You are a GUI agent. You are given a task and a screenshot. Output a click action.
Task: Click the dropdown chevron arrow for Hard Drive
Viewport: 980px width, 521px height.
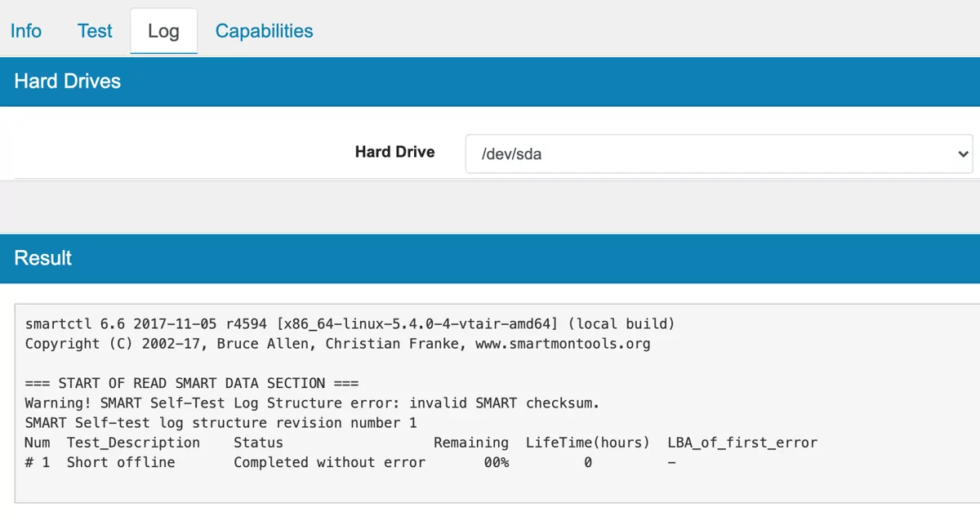(x=963, y=154)
